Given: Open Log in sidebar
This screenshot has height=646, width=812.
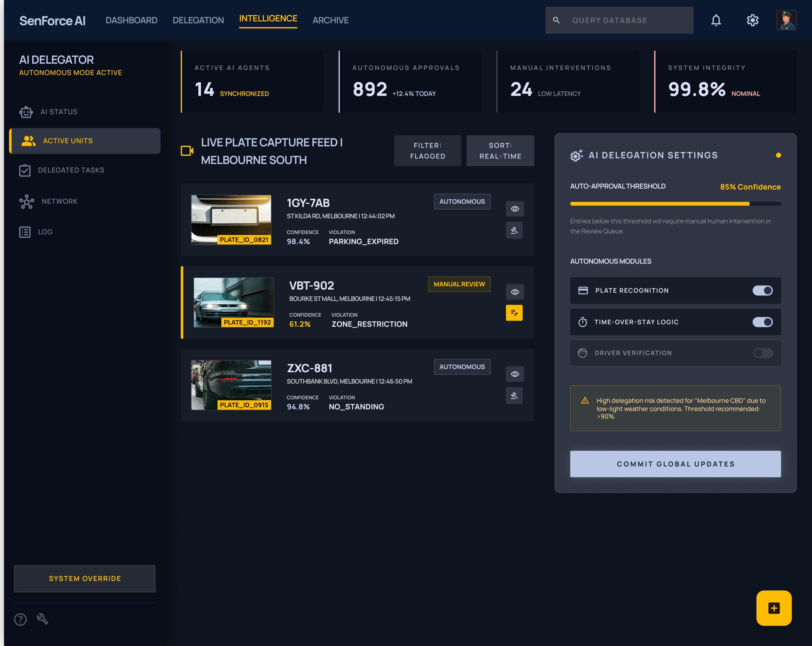Looking at the screenshot, I should (x=85, y=232).
